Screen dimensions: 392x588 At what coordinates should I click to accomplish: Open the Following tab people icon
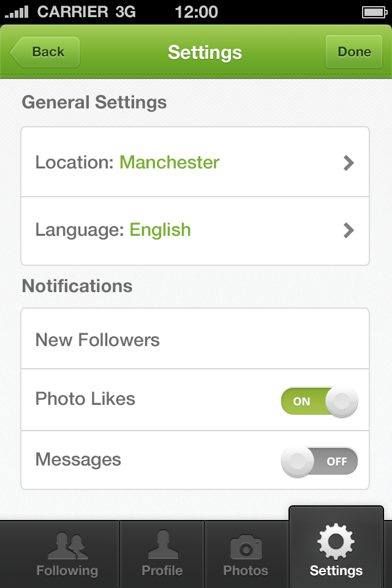point(67,546)
